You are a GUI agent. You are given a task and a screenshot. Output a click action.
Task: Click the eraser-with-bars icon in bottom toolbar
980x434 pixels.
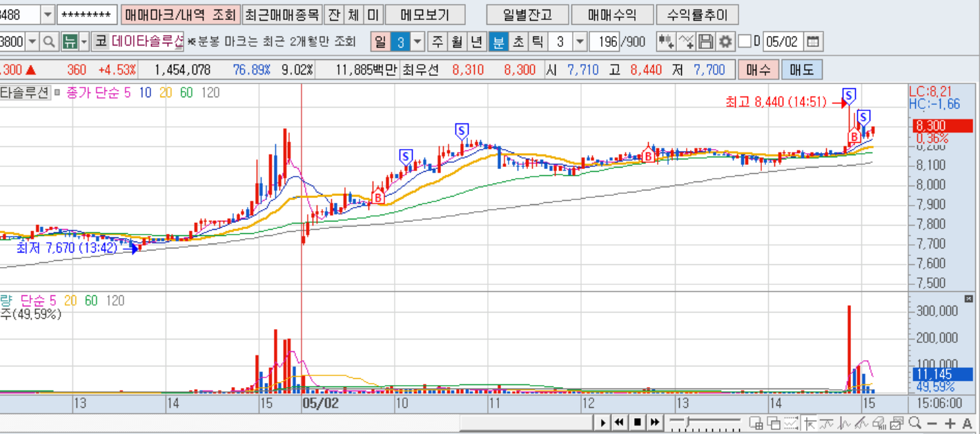[x=880, y=423]
